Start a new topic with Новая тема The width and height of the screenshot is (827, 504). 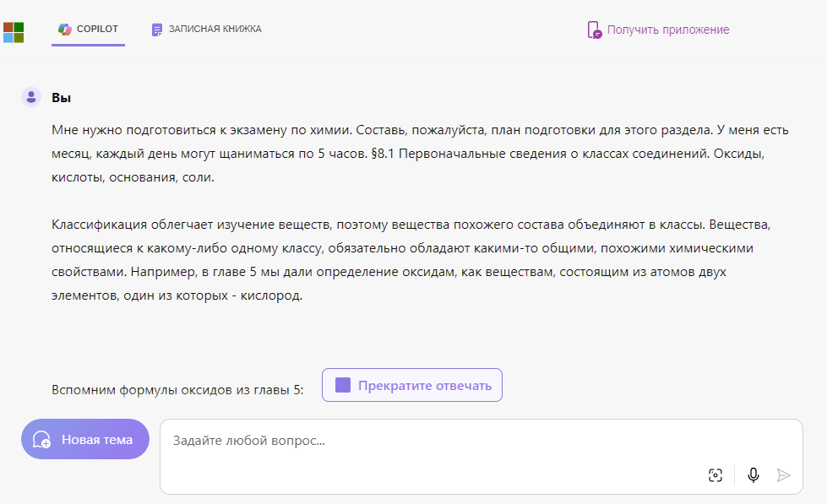coord(85,439)
